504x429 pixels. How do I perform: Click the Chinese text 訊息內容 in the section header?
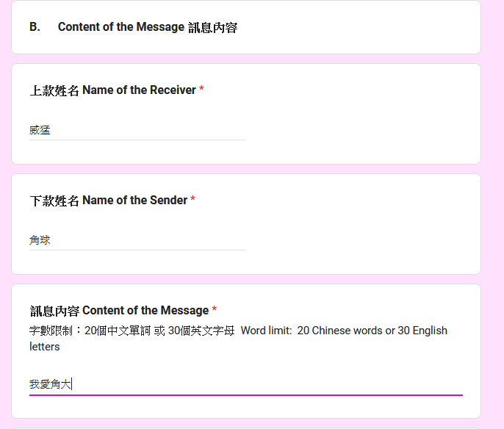coord(213,28)
